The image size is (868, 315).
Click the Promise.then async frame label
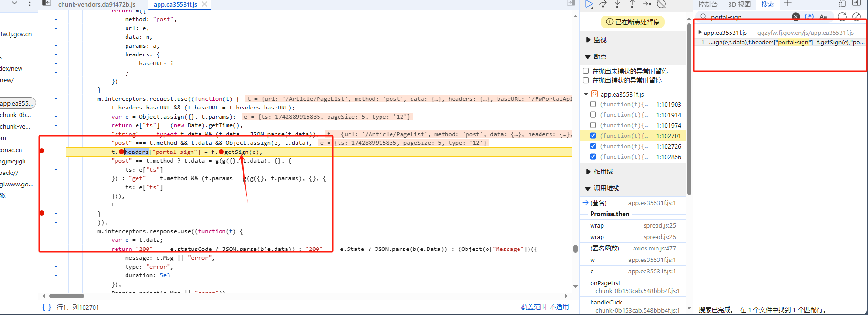tap(610, 214)
